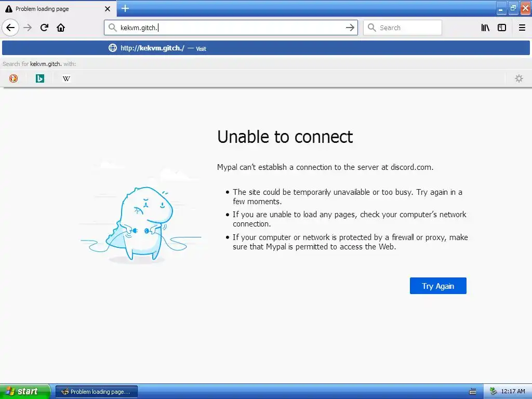The width and height of the screenshot is (532, 399).
Task: Open search settings gear
Action: tap(519, 78)
